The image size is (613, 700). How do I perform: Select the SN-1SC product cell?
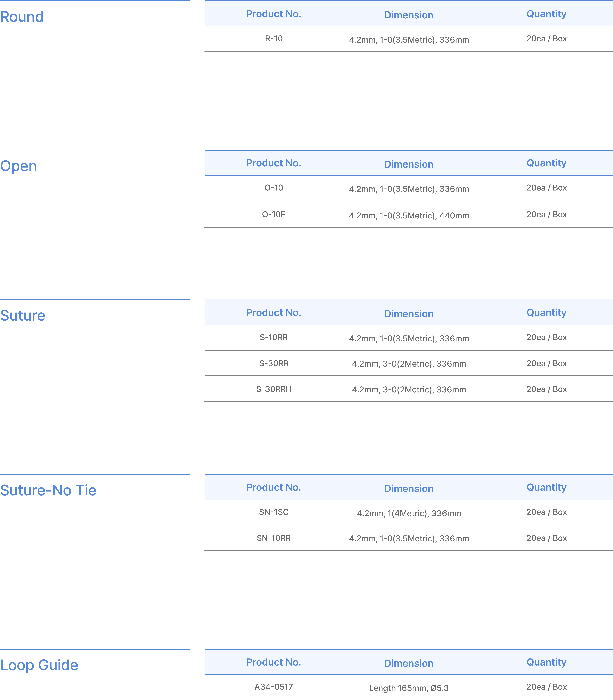pyautogui.click(x=274, y=512)
